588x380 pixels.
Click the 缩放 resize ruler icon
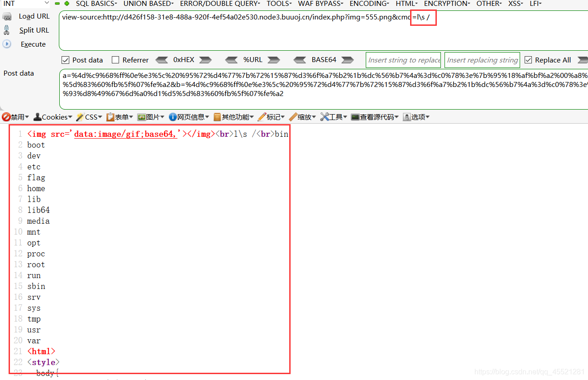click(x=293, y=117)
